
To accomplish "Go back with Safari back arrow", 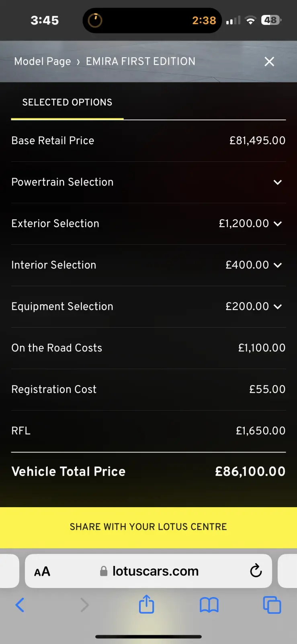I will tap(20, 605).
